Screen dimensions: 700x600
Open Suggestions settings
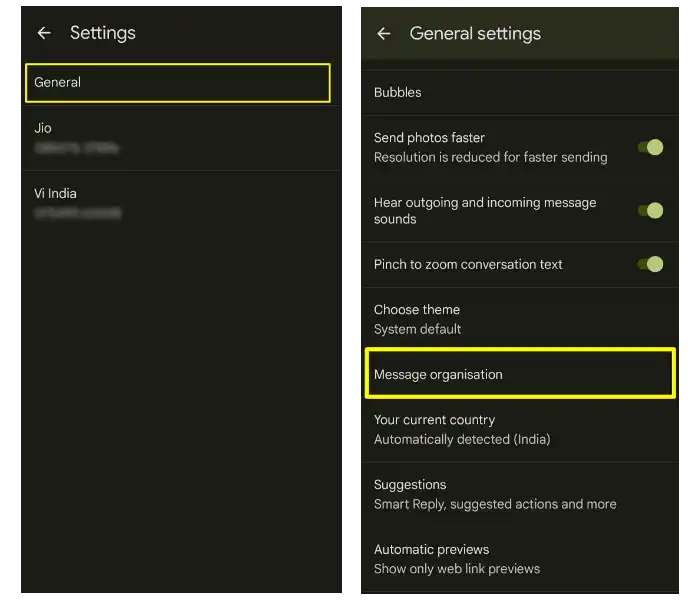pyautogui.click(x=520, y=494)
